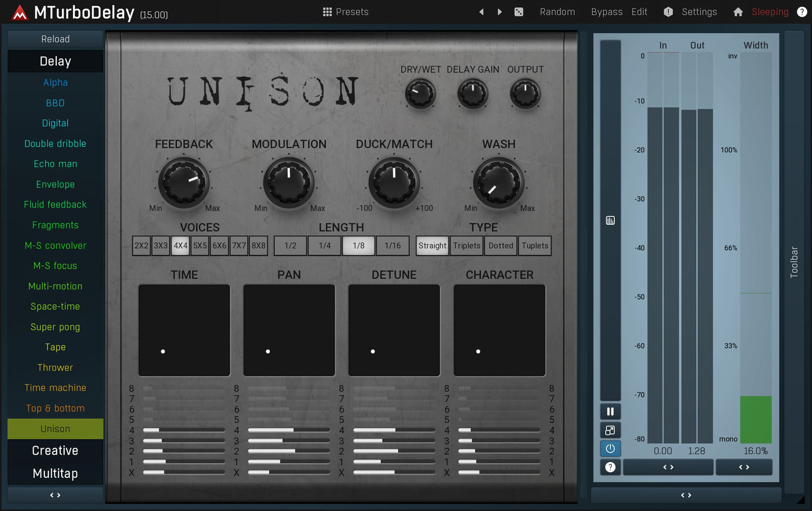
Task: Pause the level meters with the pause icon
Action: click(610, 411)
